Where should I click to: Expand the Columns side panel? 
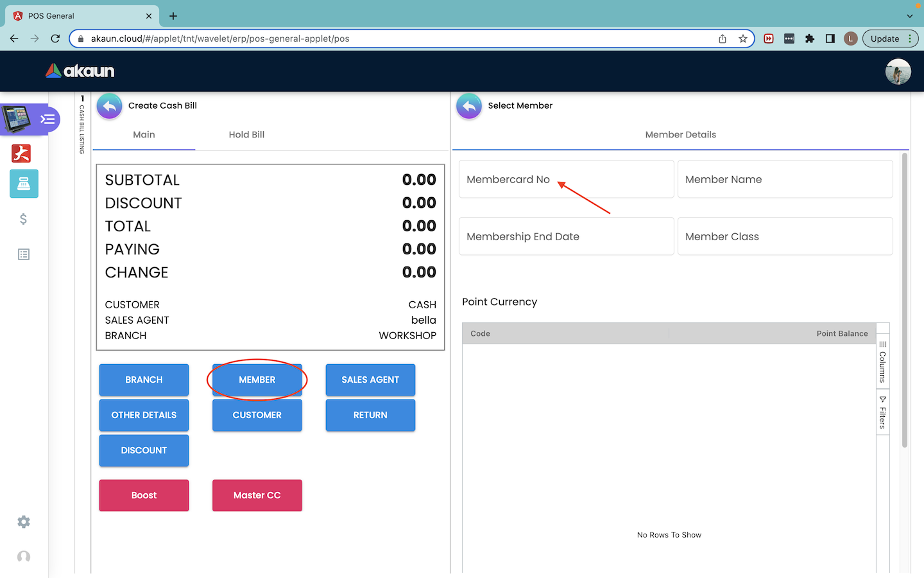883,362
